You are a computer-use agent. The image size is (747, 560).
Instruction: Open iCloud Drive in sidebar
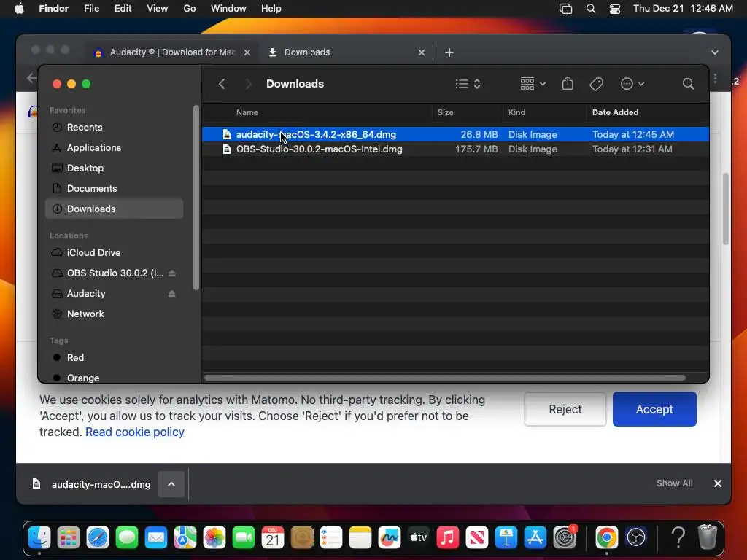[115, 252]
